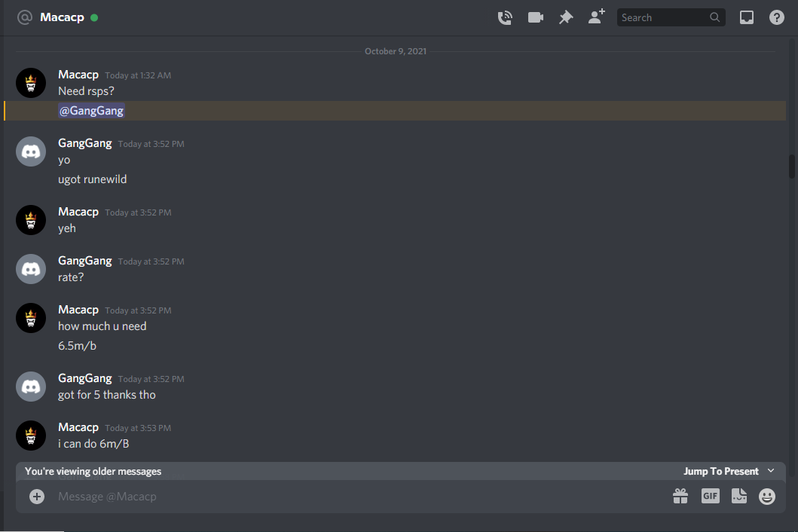Open pinned messages
This screenshot has width=798, height=532.
pos(565,17)
